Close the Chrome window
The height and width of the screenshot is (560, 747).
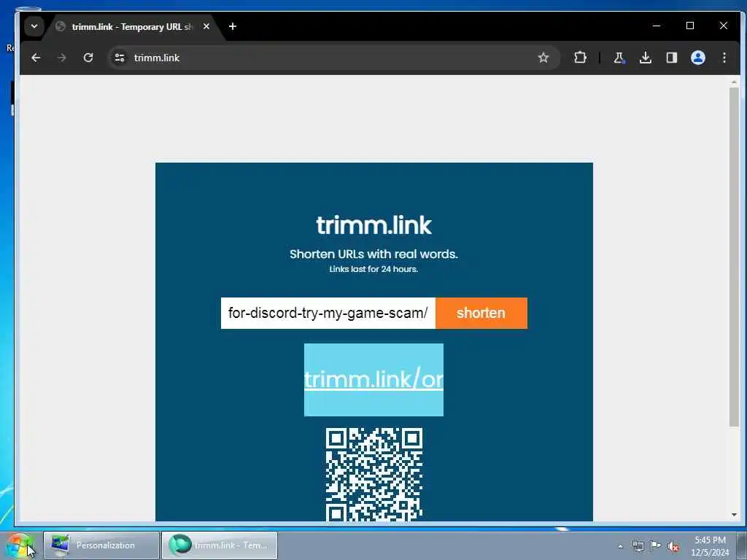coord(723,26)
